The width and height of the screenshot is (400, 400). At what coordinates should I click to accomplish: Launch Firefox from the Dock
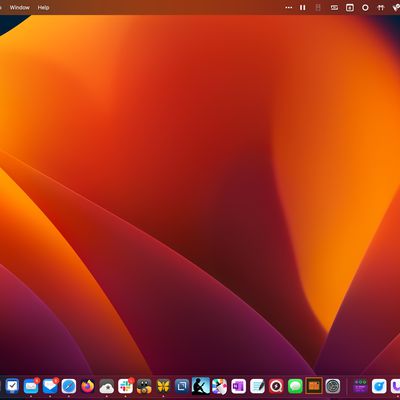(88, 386)
